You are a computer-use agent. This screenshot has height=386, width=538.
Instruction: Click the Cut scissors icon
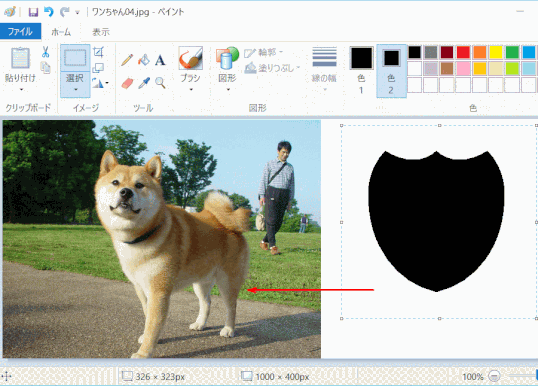pos(46,52)
